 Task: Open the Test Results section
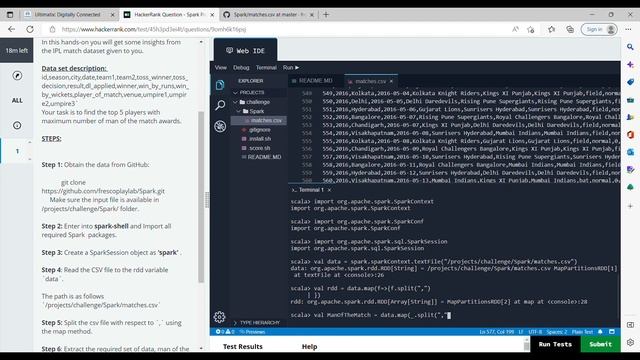[x=243, y=347]
